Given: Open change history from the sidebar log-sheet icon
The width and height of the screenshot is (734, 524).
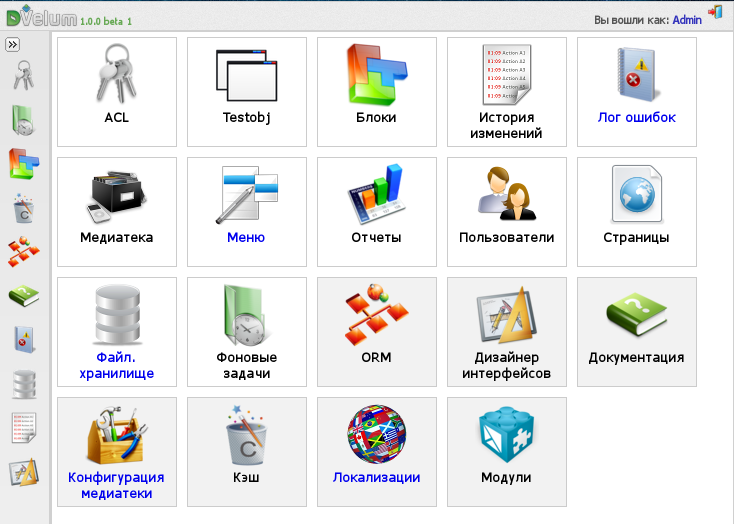Looking at the screenshot, I should tap(23, 428).
